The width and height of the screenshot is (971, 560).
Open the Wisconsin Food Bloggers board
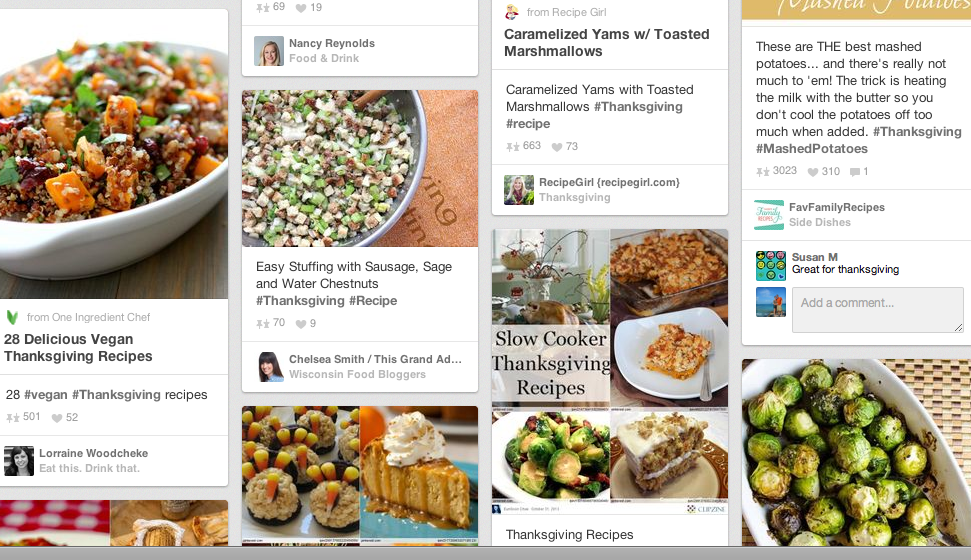coord(357,374)
